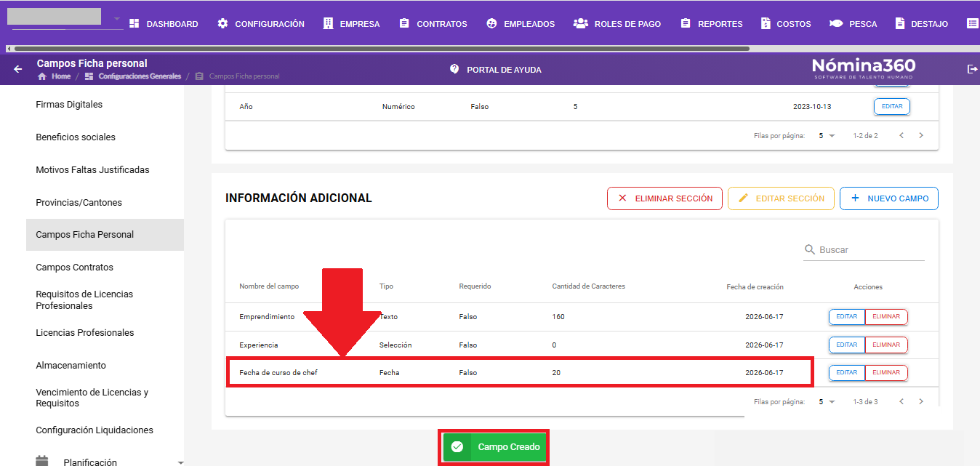
Task: Click Home breadcrumb link
Action: [x=61, y=76]
